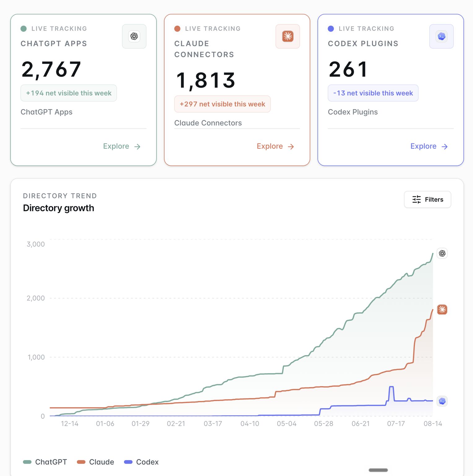Click the Claude logo icon in Claude Connectors card
Image resolution: width=473 pixels, height=476 pixels.
coord(288,36)
